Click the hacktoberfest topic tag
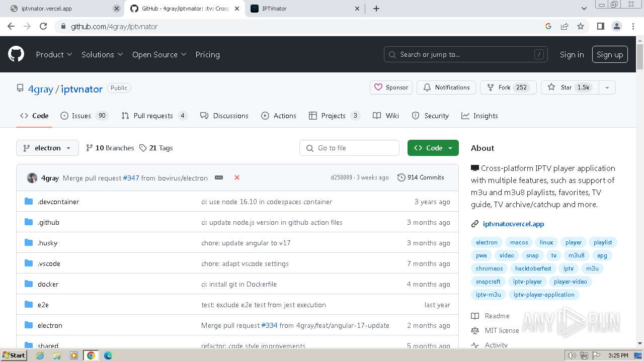 533,268
